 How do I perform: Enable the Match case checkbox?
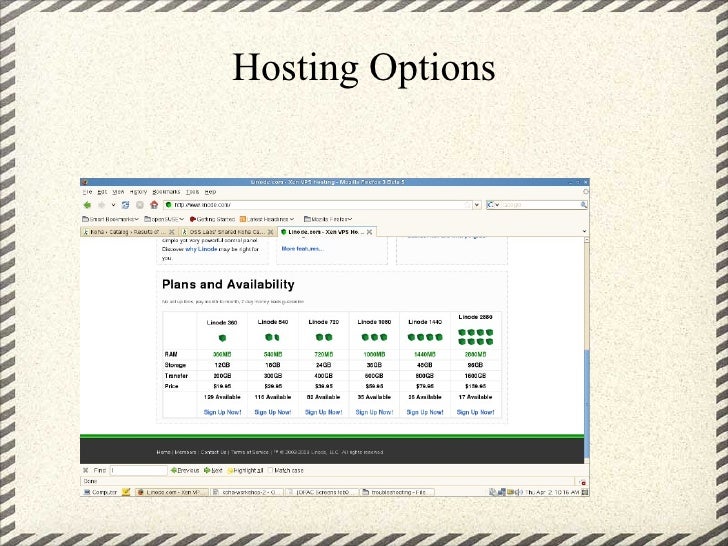point(271,470)
